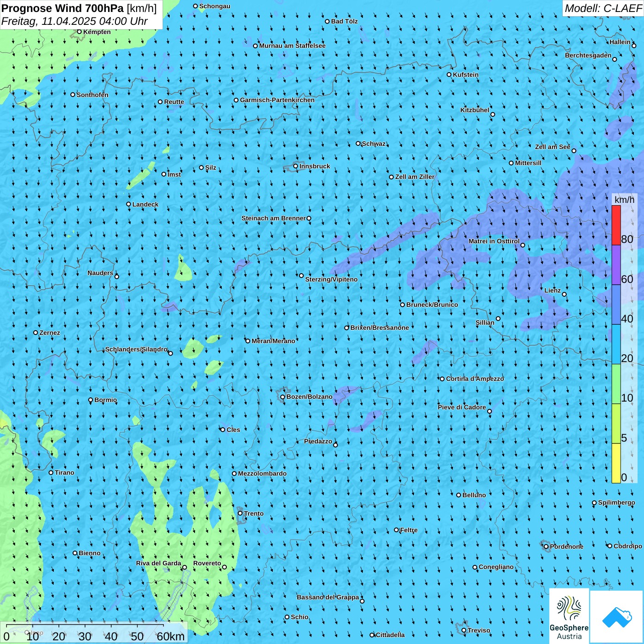
Task: Click the Bozen/Bolzano city marker
Action: [x=282, y=397]
